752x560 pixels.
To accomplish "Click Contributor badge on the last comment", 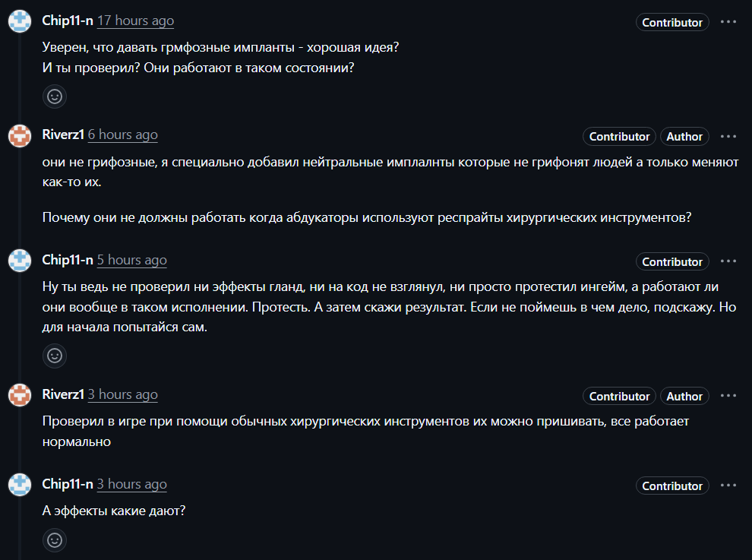I will pyautogui.click(x=672, y=486).
